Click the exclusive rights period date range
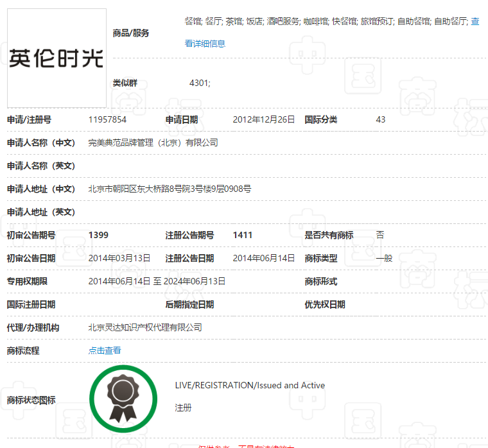The image size is (488, 448). point(157,281)
